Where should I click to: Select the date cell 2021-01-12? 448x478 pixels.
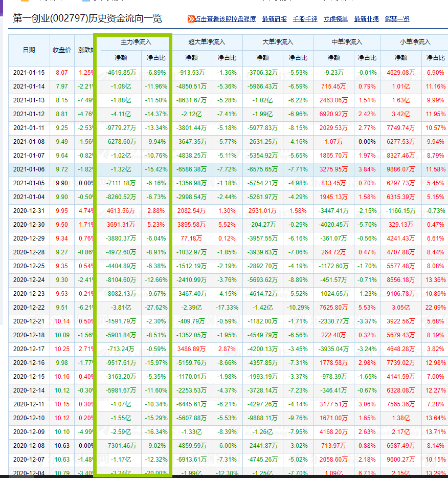[29, 114]
